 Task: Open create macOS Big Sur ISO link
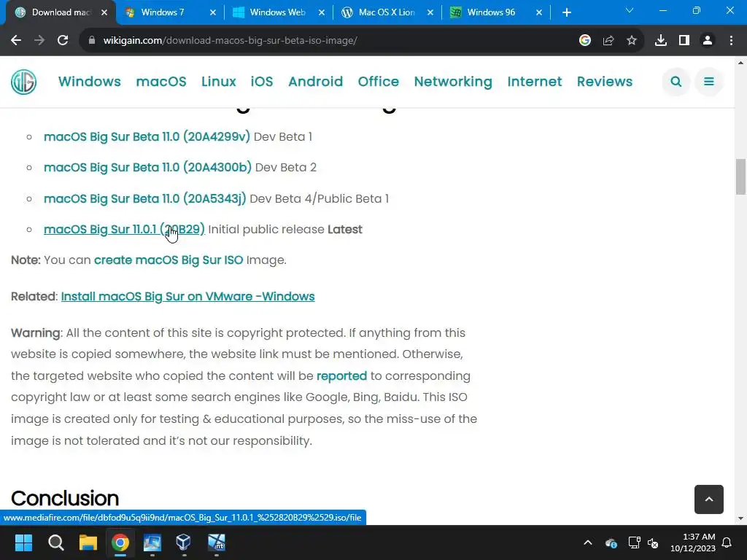click(x=169, y=260)
